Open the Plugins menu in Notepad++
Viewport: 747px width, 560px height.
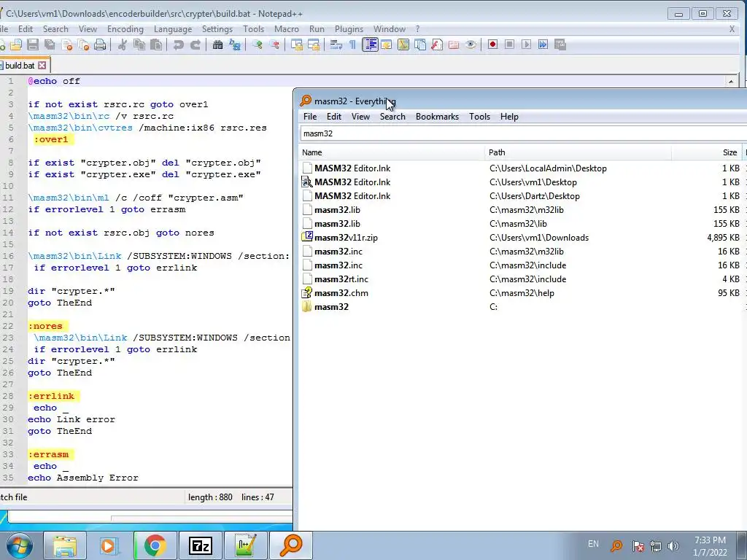(349, 29)
